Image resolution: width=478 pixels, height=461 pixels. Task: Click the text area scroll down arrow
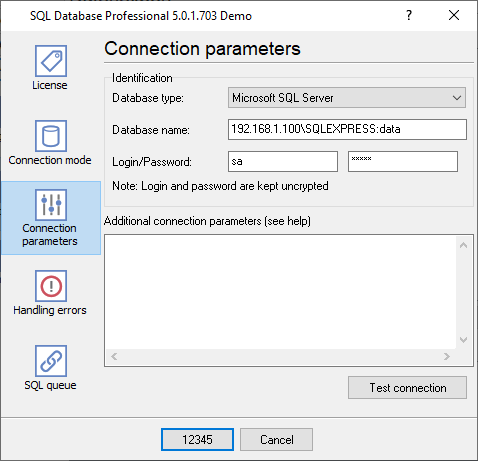[x=463, y=340]
